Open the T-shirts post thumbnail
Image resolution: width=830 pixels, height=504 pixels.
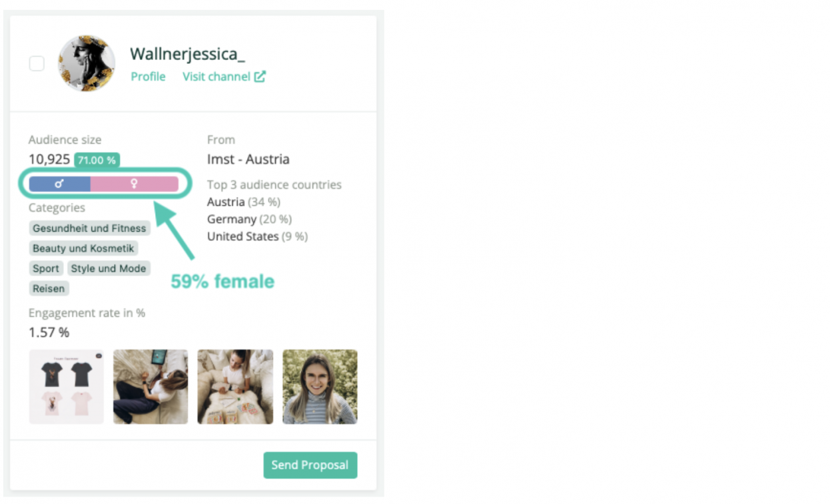[x=67, y=387]
